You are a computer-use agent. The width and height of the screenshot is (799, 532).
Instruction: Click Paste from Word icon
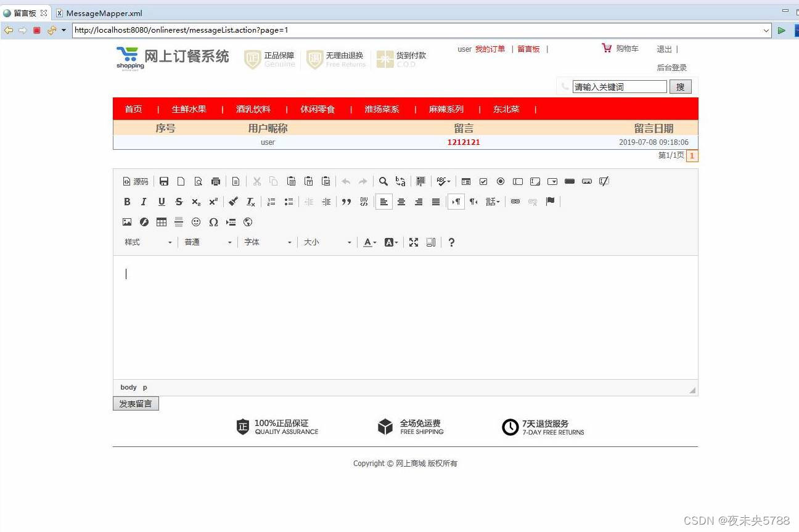tap(326, 181)
